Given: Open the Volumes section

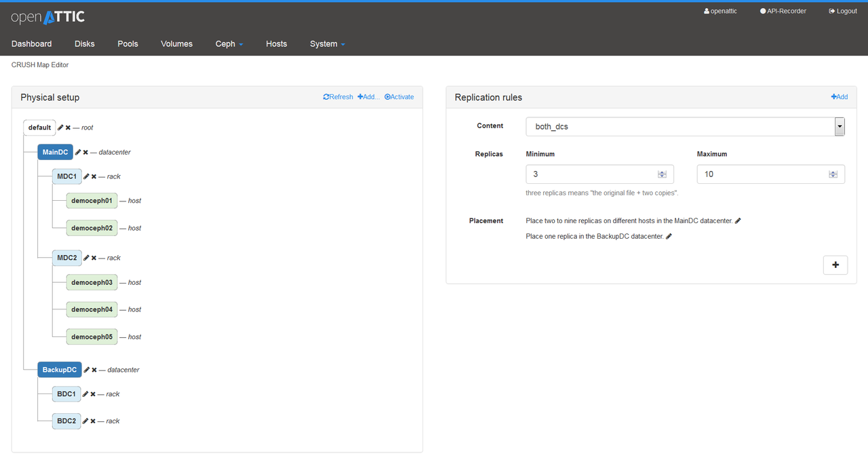Looking at the screenshot, I should (x=177, y=44).
